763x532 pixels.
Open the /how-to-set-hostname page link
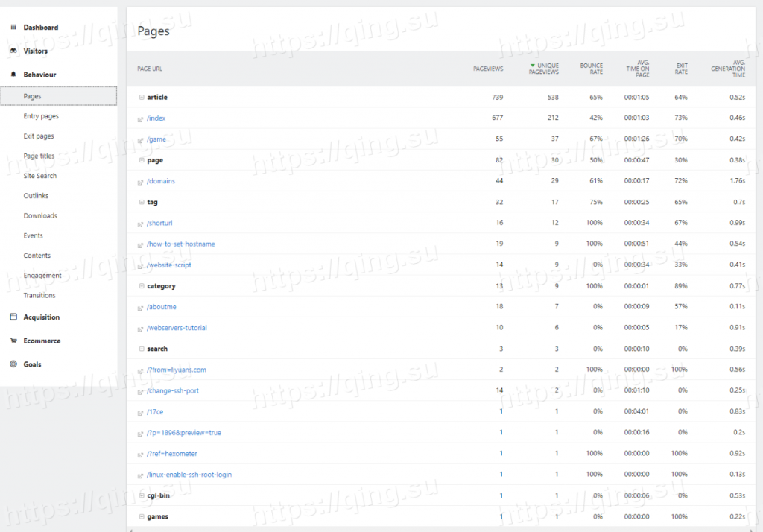[x=180, y=244]
